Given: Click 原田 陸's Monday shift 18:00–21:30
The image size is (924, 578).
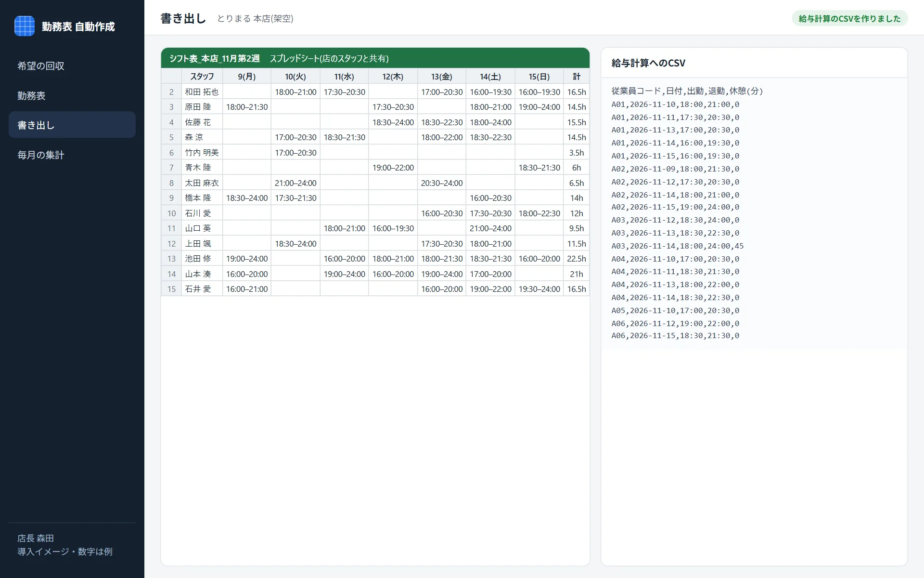Looking at the screenshot, I should click(247, 106).
